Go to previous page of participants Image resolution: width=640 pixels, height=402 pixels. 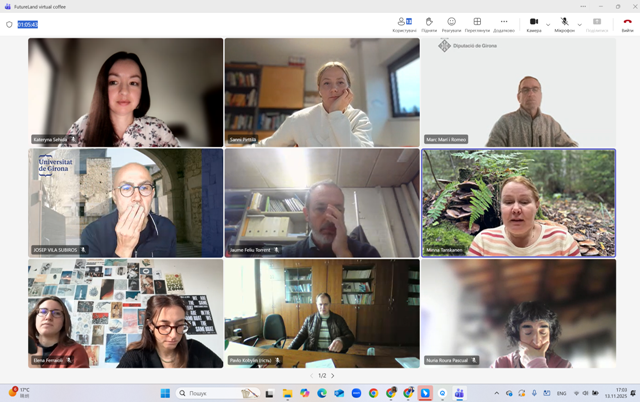[311, 376]
